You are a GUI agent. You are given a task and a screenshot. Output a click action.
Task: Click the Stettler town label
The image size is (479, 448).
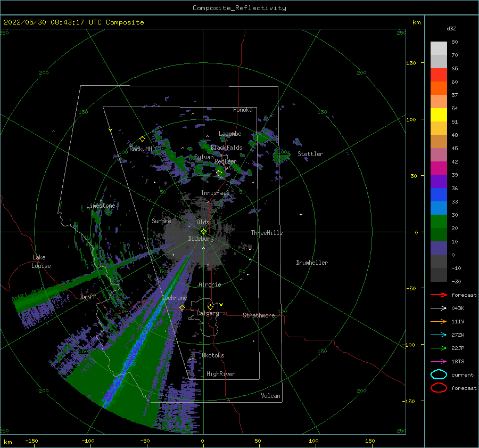click(x=310, y=154)
